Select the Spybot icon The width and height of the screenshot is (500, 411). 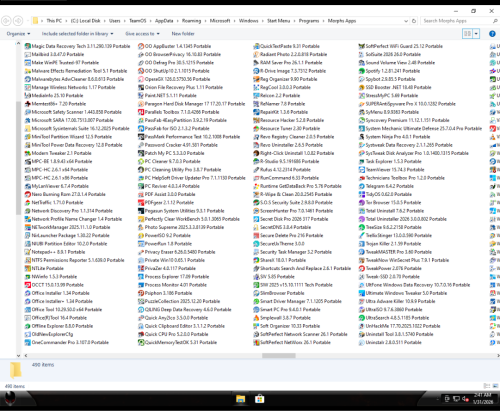click(362, 79)
